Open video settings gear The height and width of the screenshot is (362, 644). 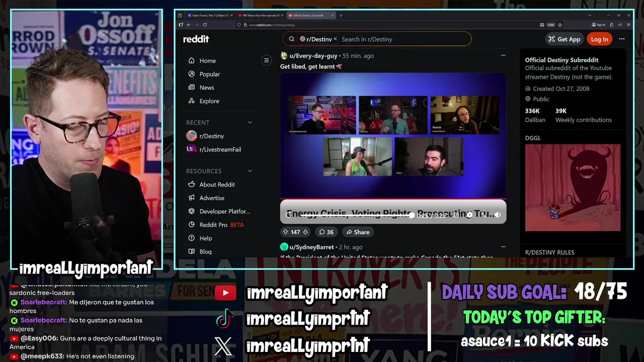pyautogui.click(x=469, y=215)
